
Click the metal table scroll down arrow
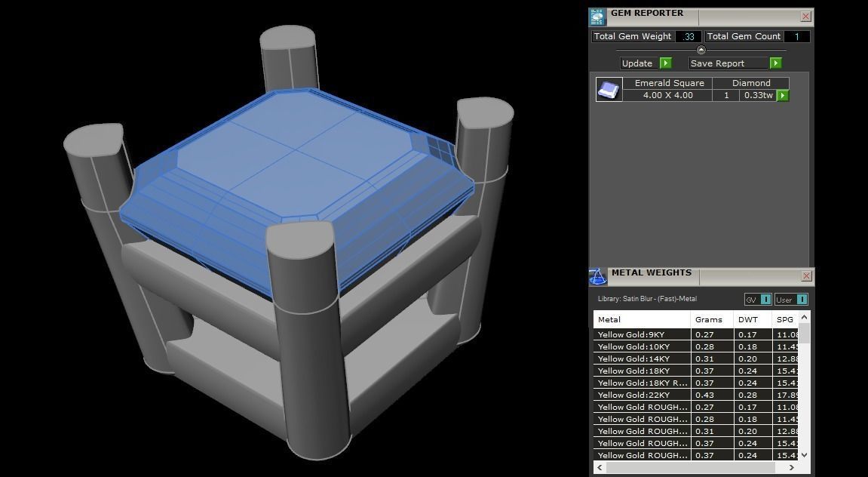point(805,455)
